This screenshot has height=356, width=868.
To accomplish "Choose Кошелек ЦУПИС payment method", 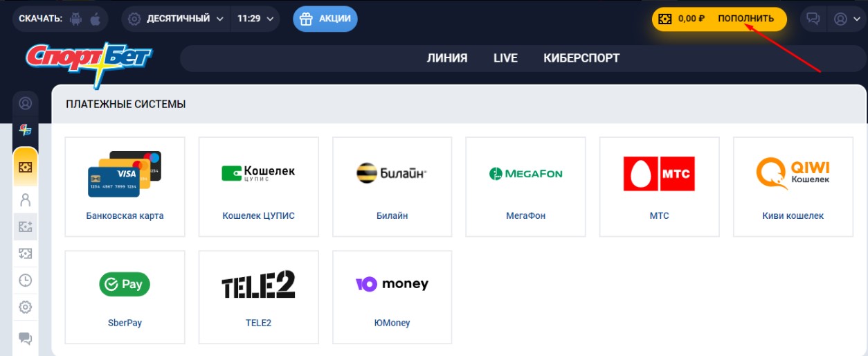I will 259,187.
